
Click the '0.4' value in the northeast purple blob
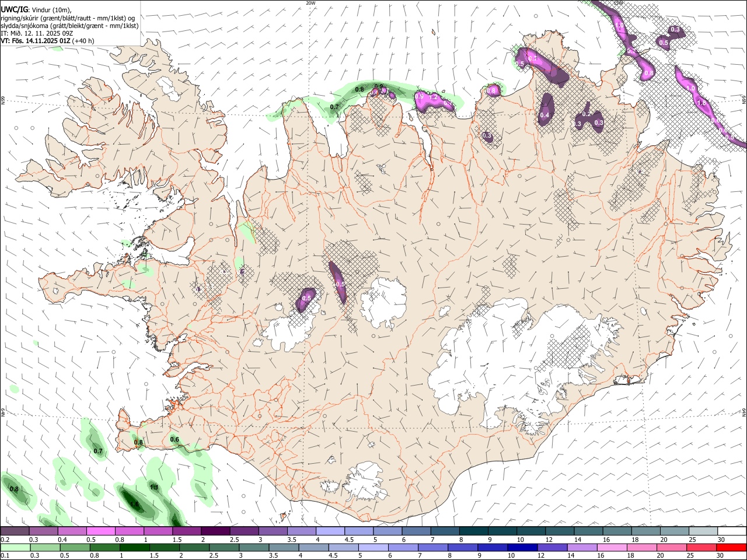pos(544,116)
